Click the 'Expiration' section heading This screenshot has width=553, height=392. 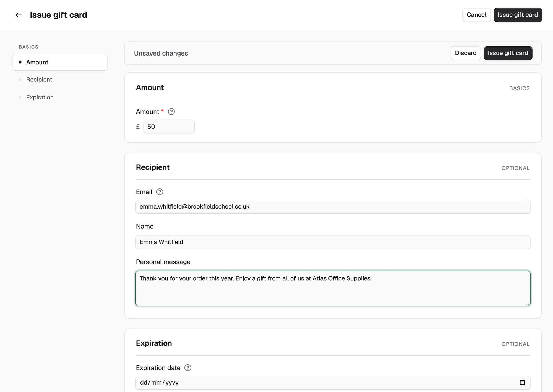pyautogui.click(x=154, y=343)
